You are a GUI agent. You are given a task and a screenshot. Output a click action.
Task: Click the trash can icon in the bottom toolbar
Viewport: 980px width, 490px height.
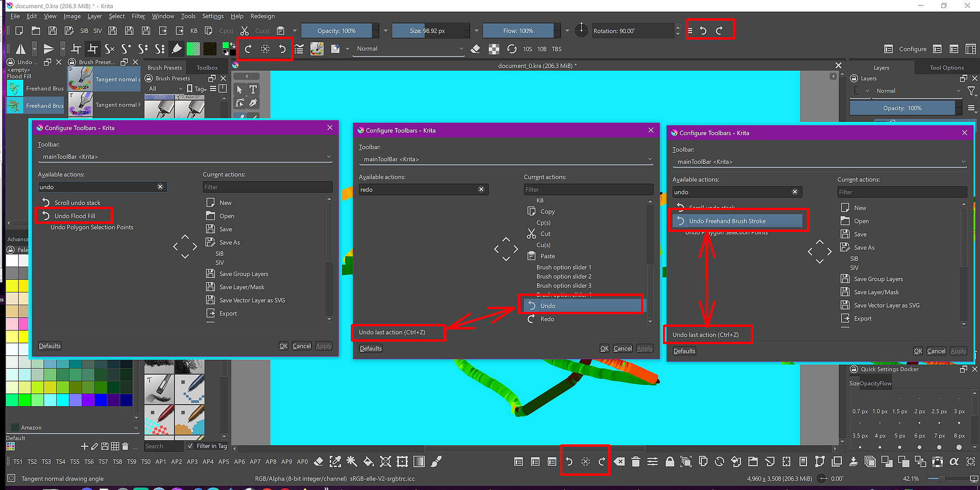click(x=635, y=462)
